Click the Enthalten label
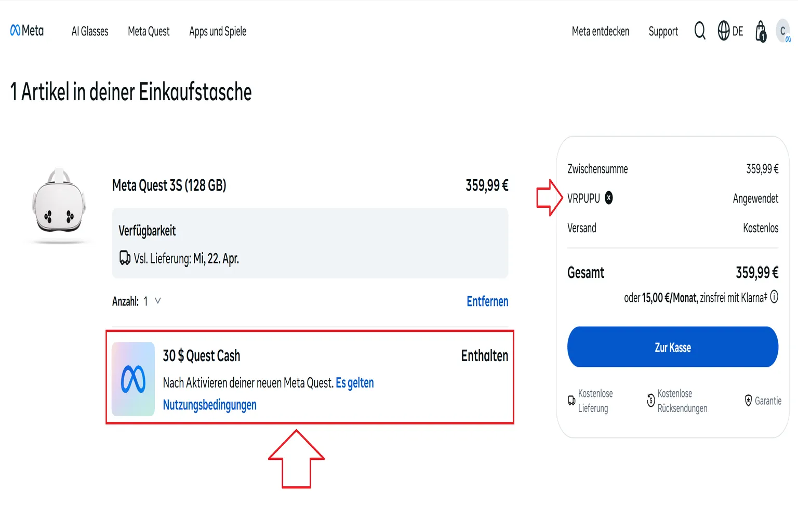Viewport: 798px width, 532px height. pyautogui.click(x=485, y=355)
